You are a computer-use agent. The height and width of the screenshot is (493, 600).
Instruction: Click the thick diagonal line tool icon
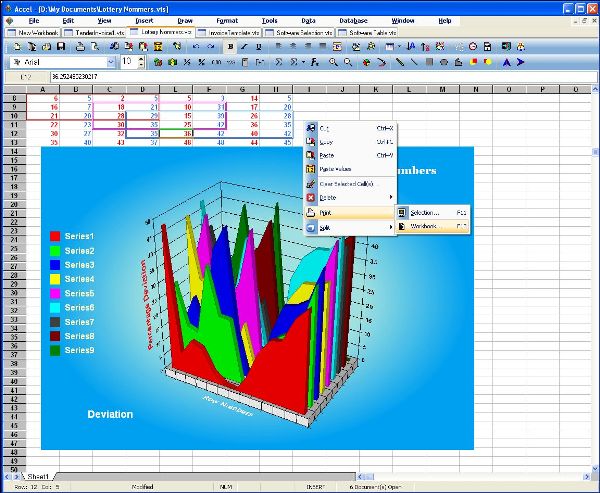click(x=400, y=62)
